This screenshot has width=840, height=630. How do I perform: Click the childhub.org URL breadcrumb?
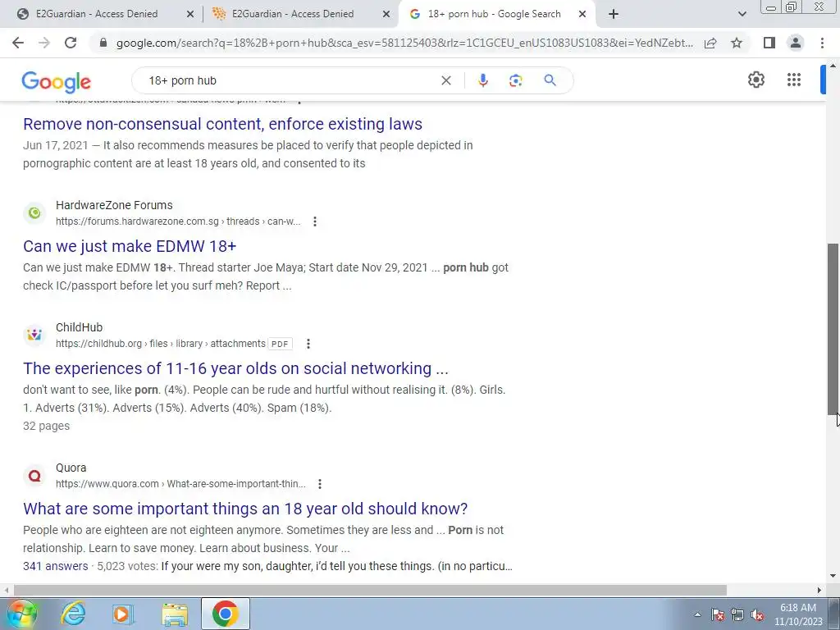[161, 344]
